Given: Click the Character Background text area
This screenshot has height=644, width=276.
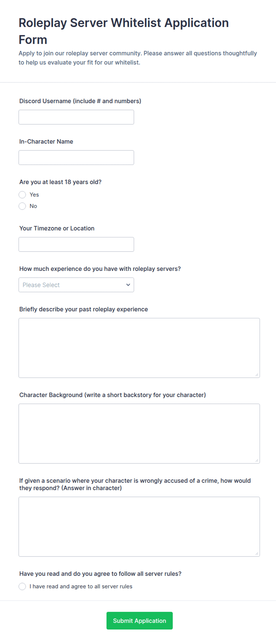Looking at the screenshot, I should pos(139,434).
